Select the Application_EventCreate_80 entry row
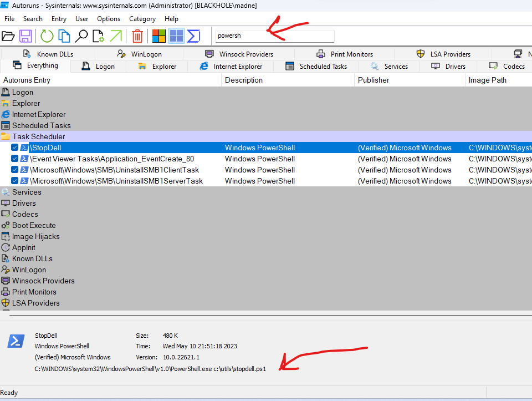Viewport: 532px width, 401px height. point(266,159)
